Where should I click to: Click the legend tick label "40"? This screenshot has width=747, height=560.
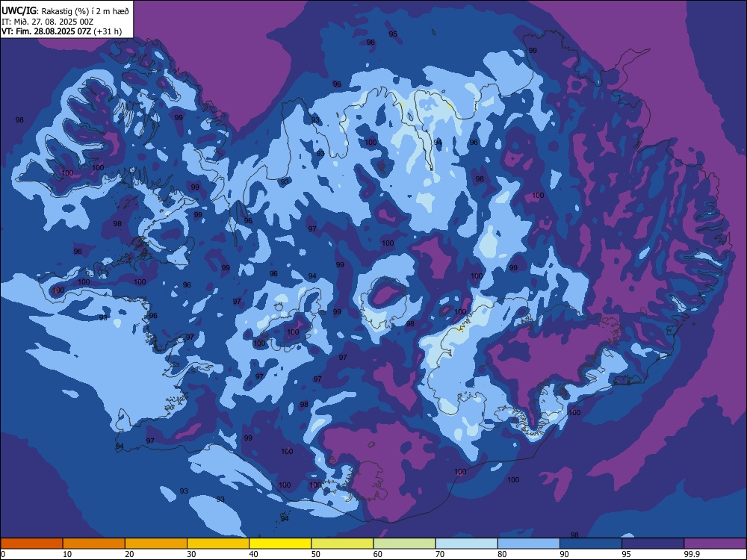point(253,554)
